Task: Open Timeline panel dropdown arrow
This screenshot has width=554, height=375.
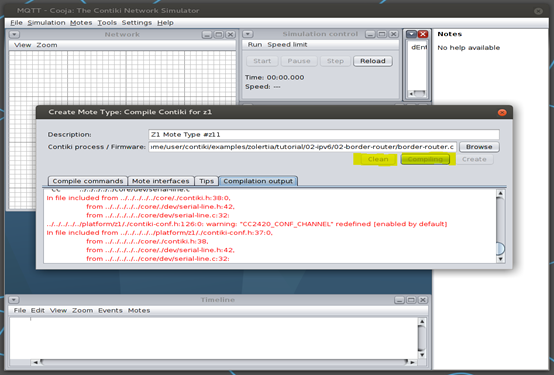Action: pyautogui.click(x=13, y=300)
